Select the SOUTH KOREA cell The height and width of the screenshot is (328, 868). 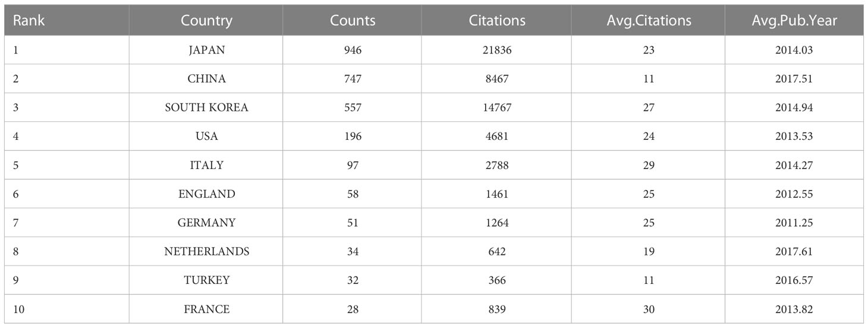pos(206,108)
